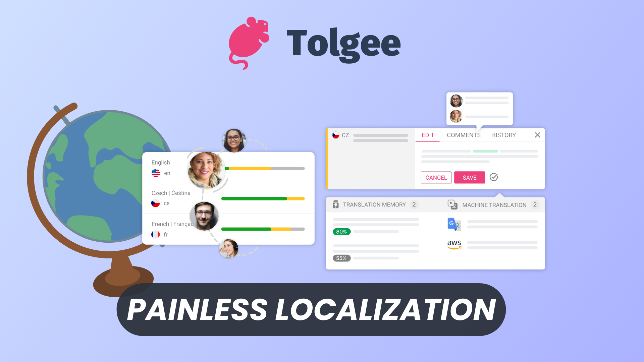Viewport: 644px width, 362px height.
Task: Toggle the 55% translation memory match
Action: pos(341,258)
